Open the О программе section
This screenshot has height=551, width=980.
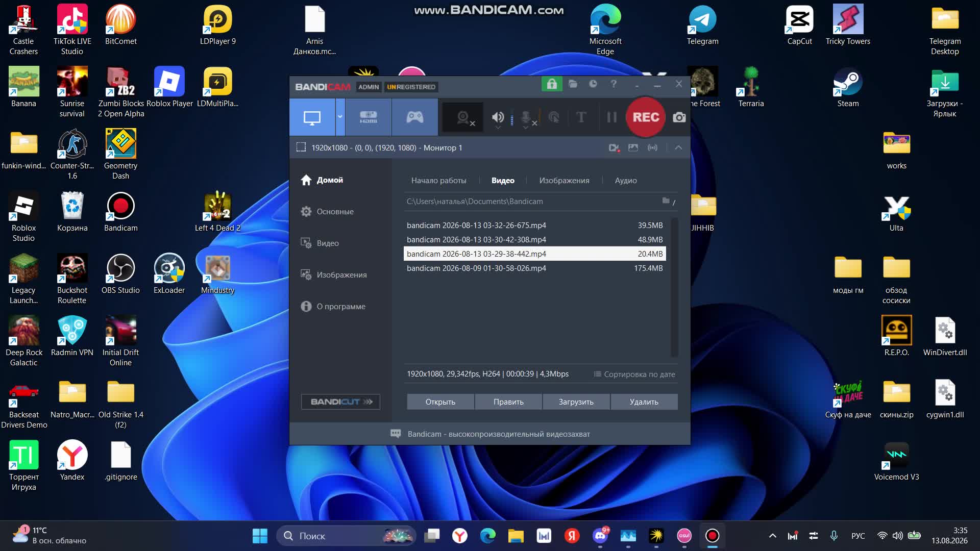pos(333,307)
